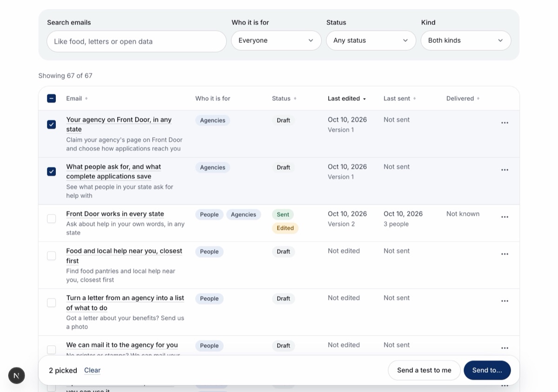Open more options for 'Food and local help' row
This screenshot has width=558, height=392.
(x=505, y=254)
